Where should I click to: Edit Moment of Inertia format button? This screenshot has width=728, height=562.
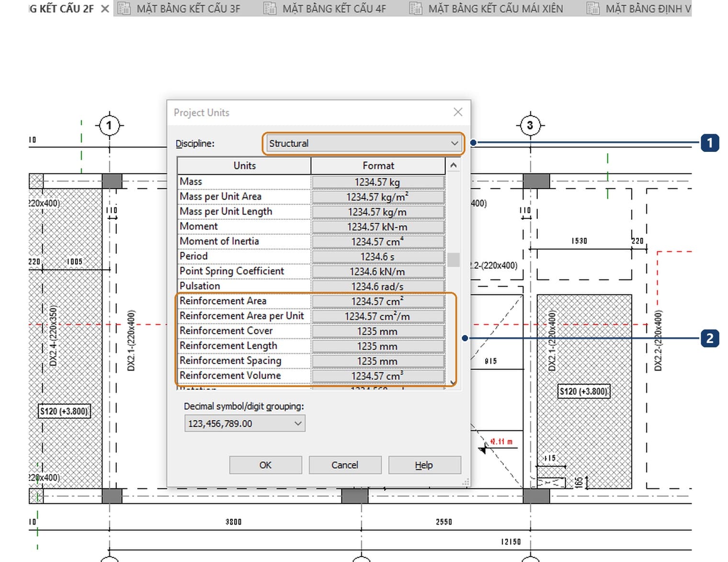(378, 241)
